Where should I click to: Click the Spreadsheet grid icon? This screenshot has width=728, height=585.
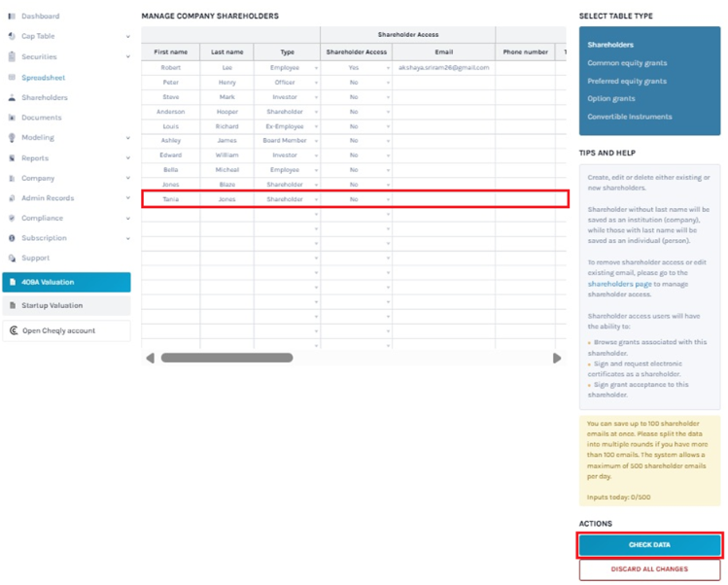pyautogui.click(x=12, y=77)
